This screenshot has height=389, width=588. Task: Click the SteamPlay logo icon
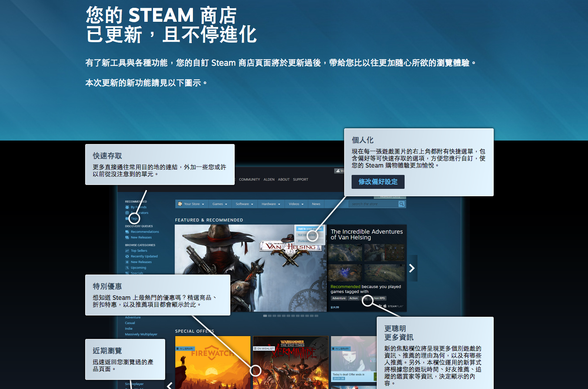395,306
